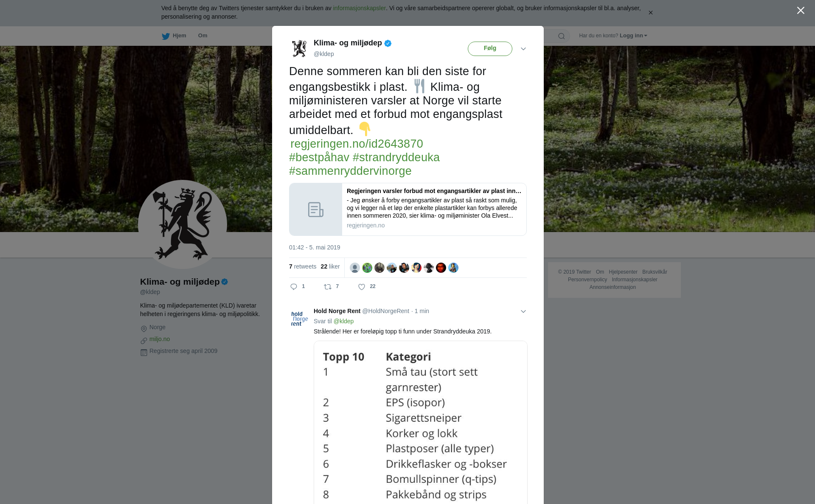Close the tweet overlay with large X
Screen dimensions: 815x504
(801, 11)
